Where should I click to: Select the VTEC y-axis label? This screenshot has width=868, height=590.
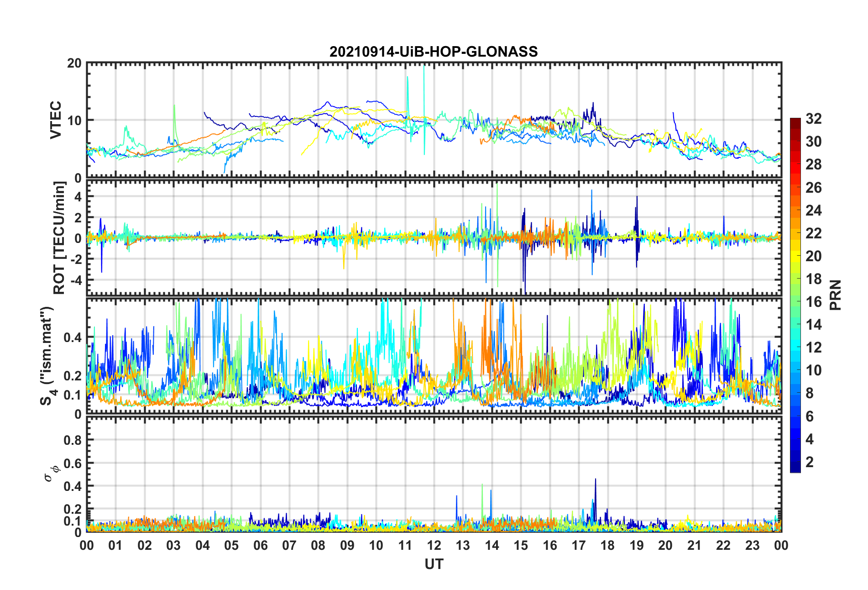tap(56, 120)
